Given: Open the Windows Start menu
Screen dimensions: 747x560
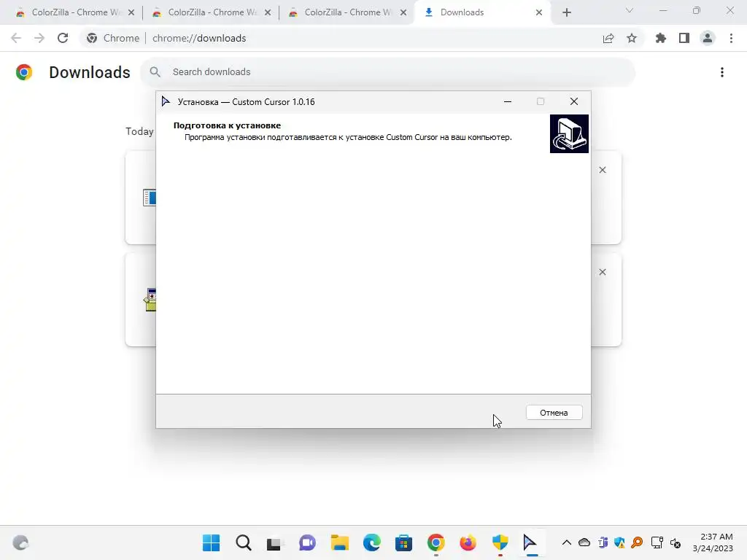Looking at the screenshot, I should click(x=211, y=542).
